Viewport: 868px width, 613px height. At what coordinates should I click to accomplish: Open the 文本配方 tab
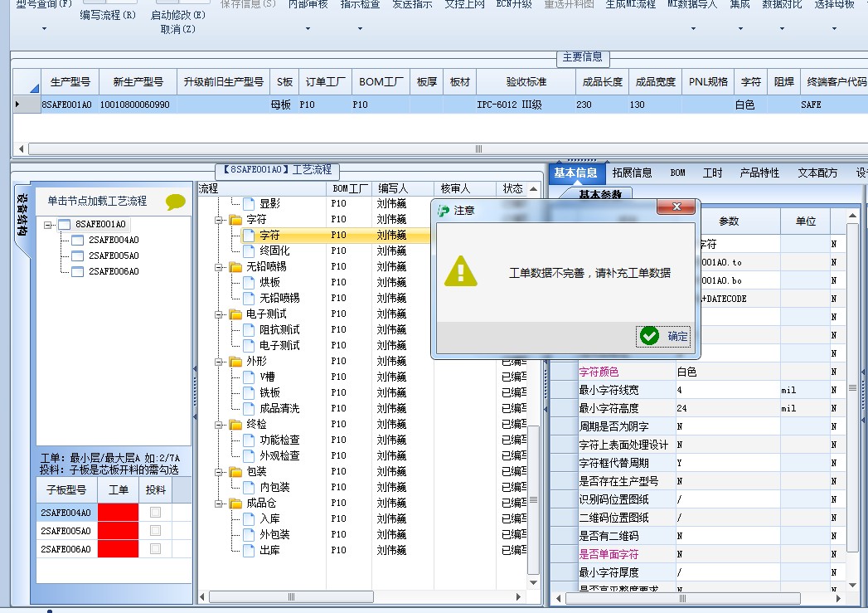coord(817,173)
